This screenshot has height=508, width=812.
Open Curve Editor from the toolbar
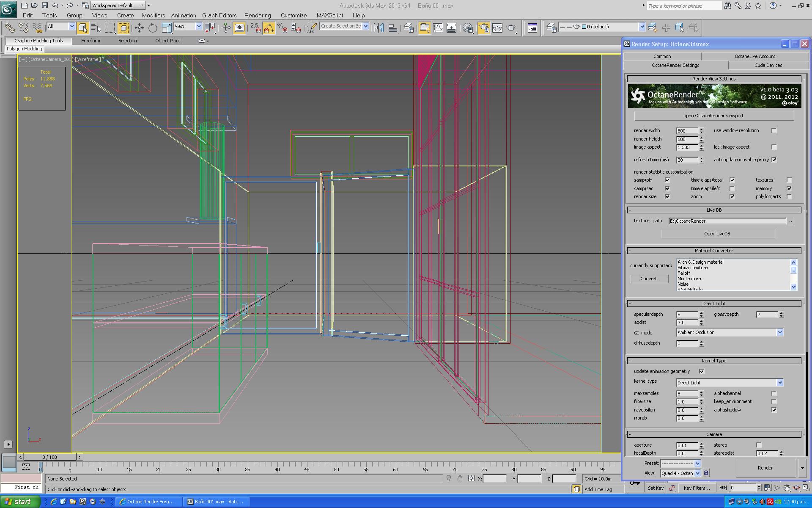tap(438, 28)
